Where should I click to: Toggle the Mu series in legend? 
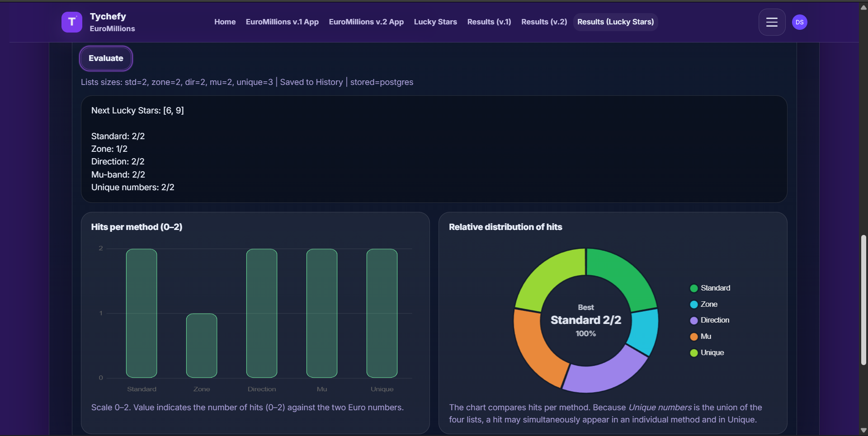(700, 337)
